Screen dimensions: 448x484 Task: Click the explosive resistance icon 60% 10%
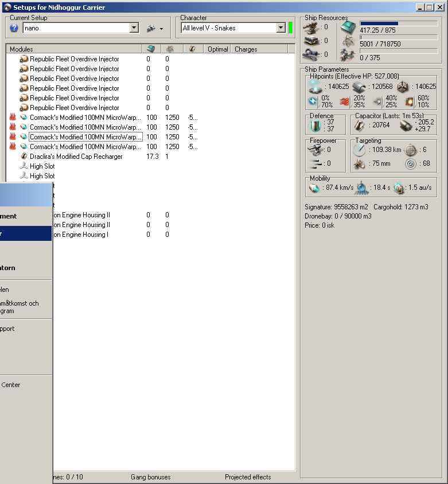[410, 102]
